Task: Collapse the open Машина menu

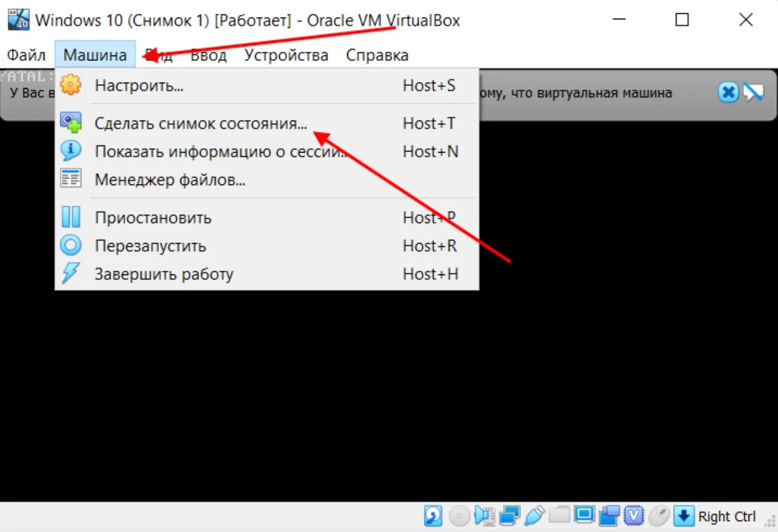Action: (95, 55)
